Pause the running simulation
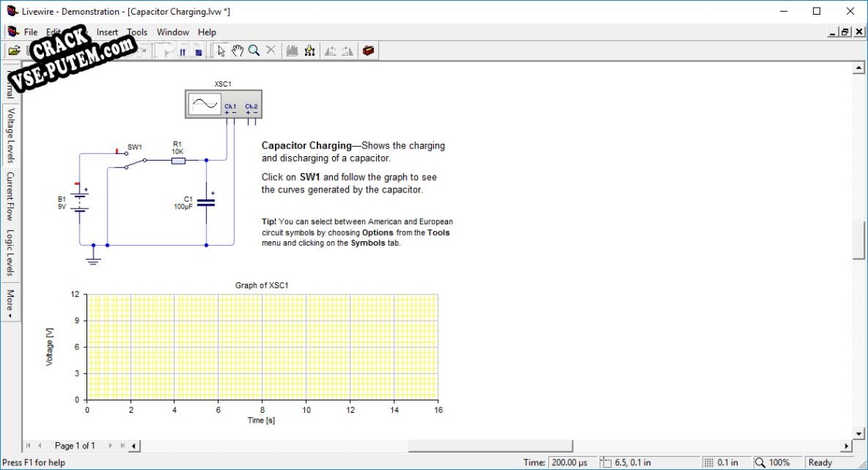The image size is (868, 470). click(x=182, y=52)
